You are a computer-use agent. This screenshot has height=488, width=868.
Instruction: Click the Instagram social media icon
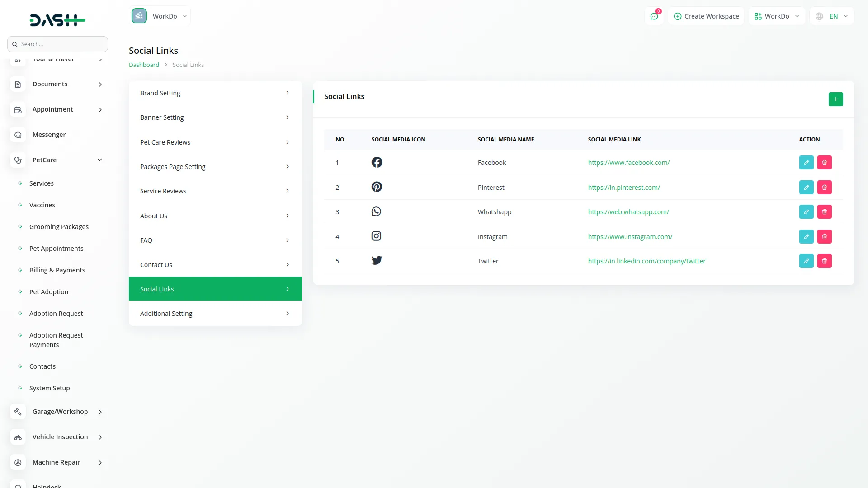click(376, 236)
